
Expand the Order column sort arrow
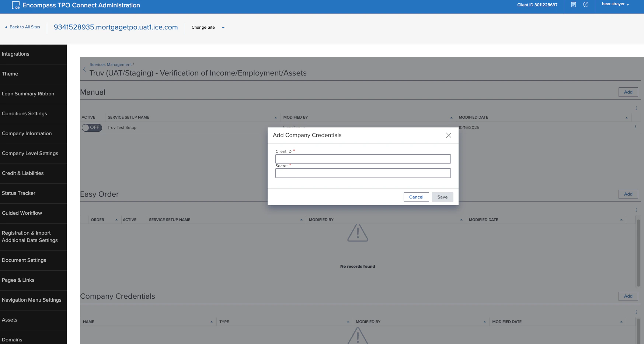point(116,220)
